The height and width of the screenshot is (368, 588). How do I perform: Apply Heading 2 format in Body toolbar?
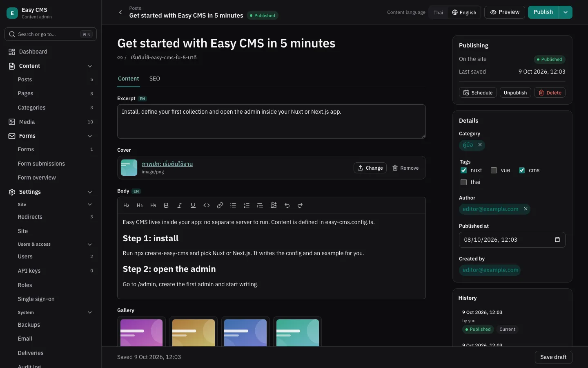point(126,205)
